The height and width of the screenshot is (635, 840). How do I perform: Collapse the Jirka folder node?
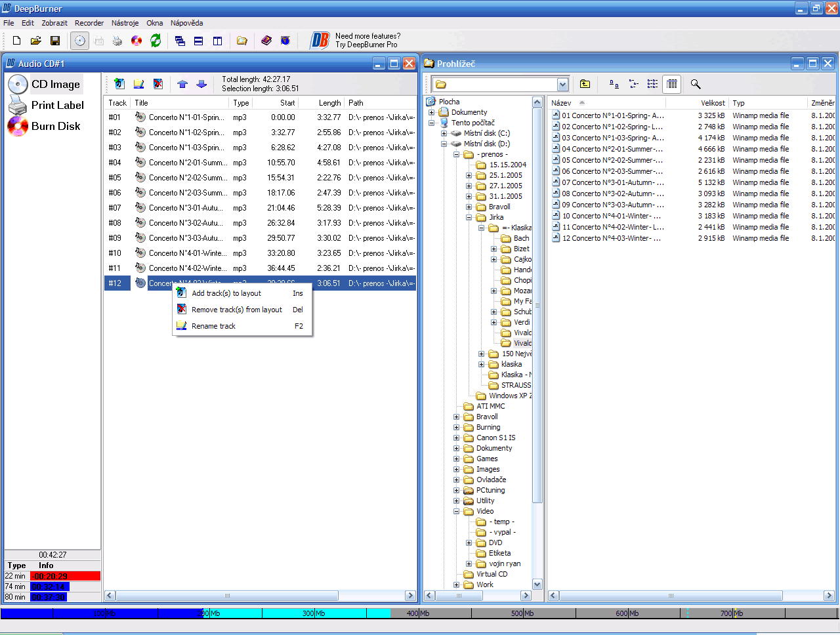469,217
